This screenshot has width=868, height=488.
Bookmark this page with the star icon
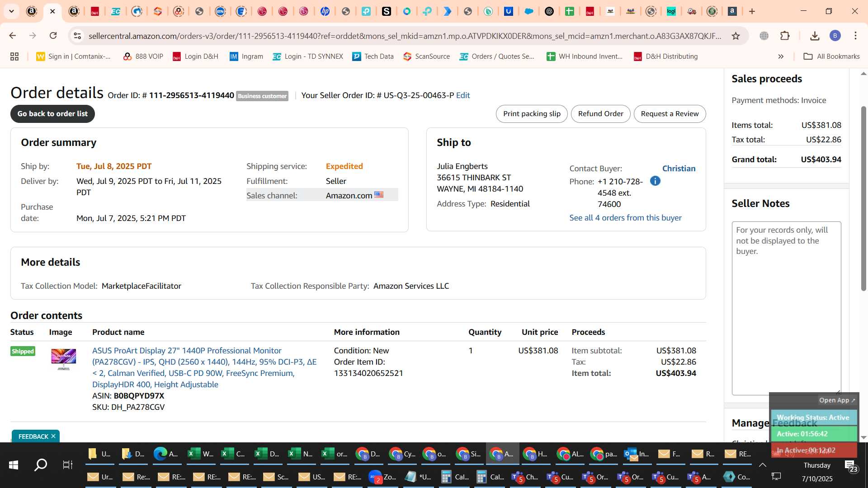point(736,36)
